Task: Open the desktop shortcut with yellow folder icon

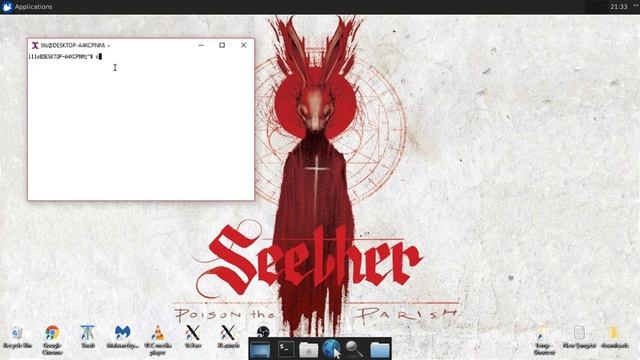Action: tap(544, 340)
